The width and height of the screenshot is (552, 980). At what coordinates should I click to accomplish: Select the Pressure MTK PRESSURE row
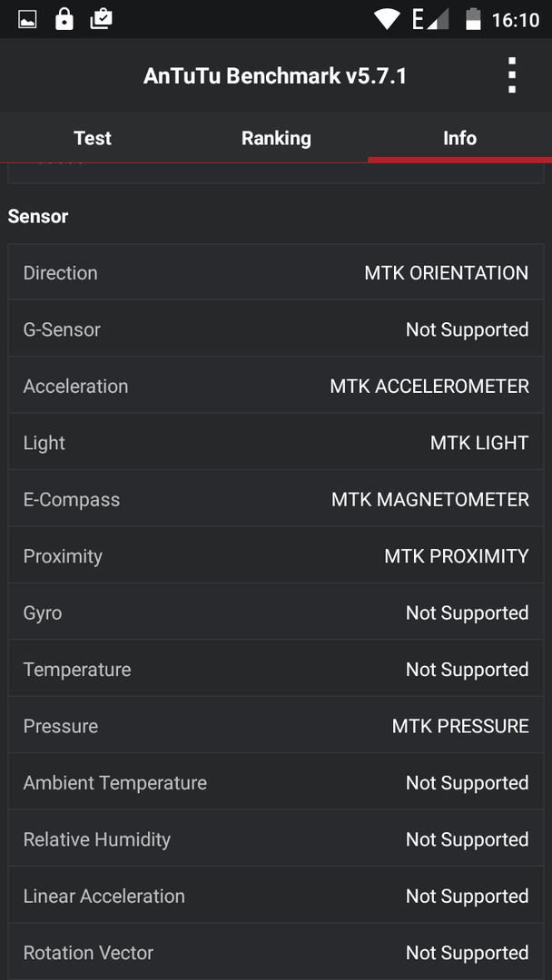(276, 726)
